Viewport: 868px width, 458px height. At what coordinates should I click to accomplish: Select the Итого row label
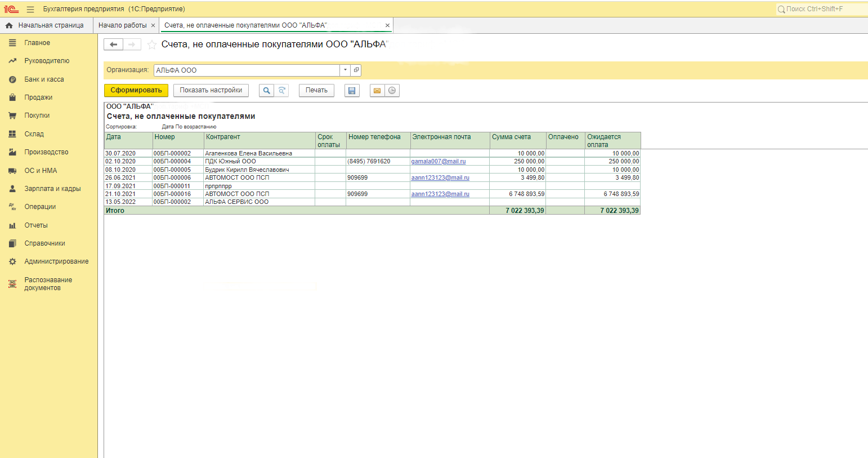[115, 210]
